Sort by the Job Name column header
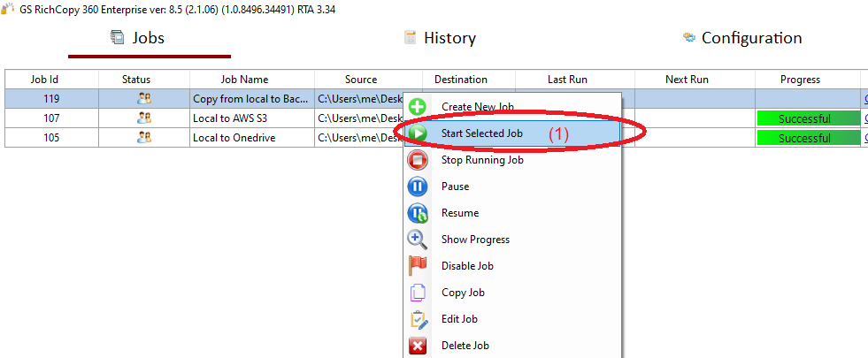 [x=244, y=80]
